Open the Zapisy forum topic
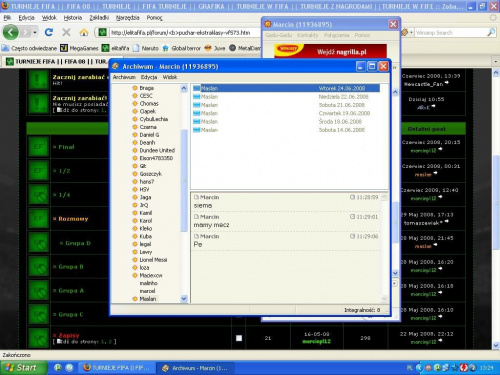Screen dimensions: 500x375 pos(69,335)
